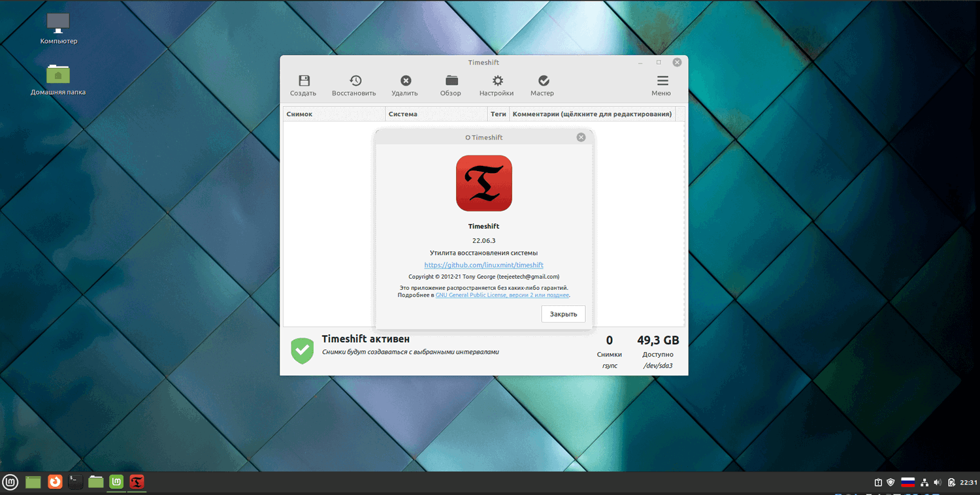The height and width of the screenshot is (495, 980).
Task: Click the "rsync" snapshot type label
Action: point(610,366)
